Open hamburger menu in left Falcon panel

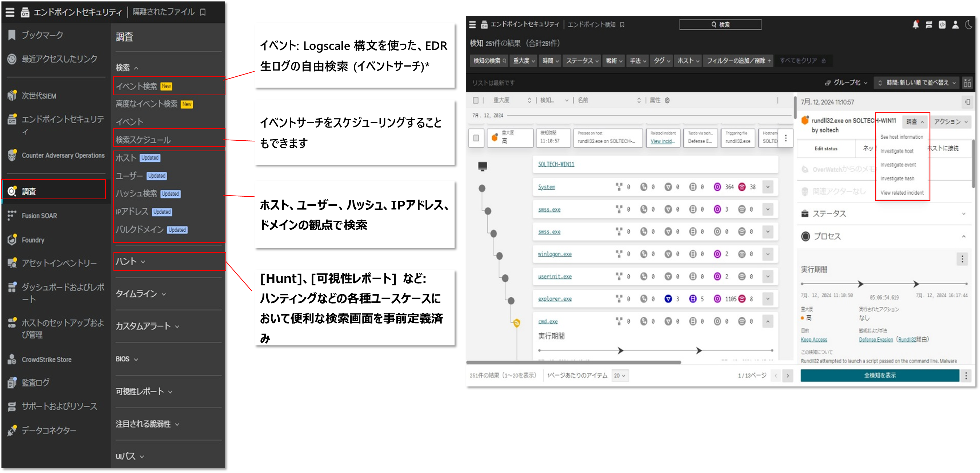[x=10, y=12]
